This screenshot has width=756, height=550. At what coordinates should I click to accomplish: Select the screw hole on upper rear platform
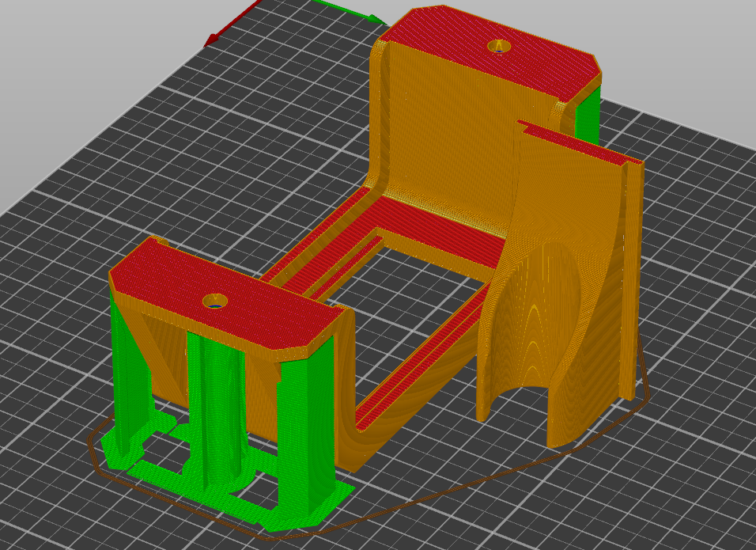coord(500,47)
